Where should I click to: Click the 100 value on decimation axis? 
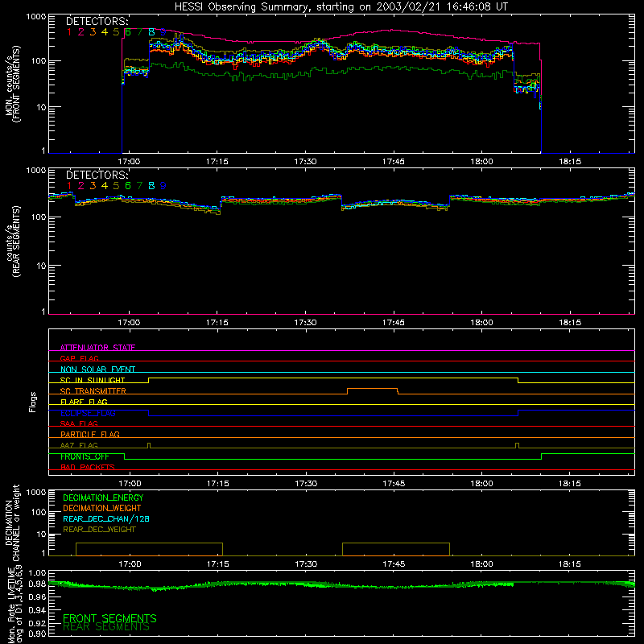pyautogui.click(x=39, y=512)
